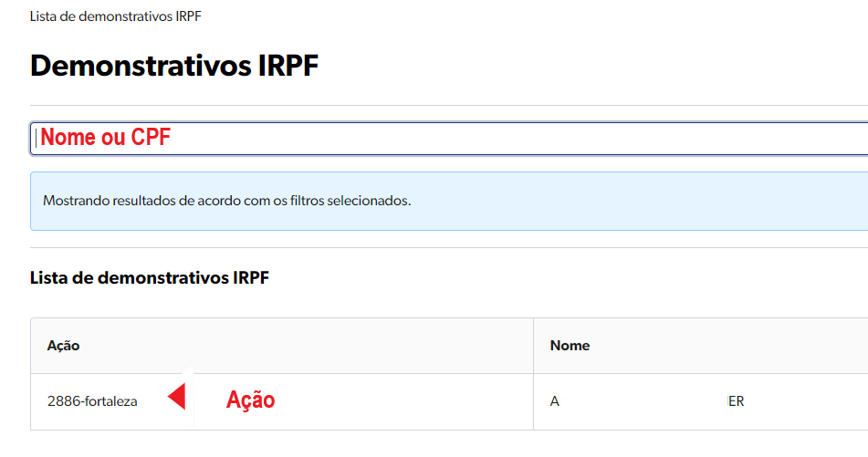868x457 pixels.
Task: Click the divider line below the page heading
Action: click(x=448, y=105)
